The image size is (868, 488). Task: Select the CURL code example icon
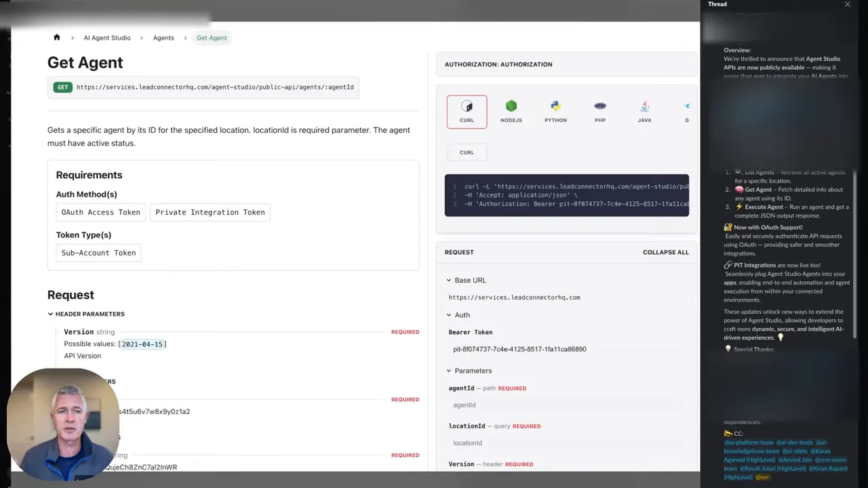coord(466,110)
